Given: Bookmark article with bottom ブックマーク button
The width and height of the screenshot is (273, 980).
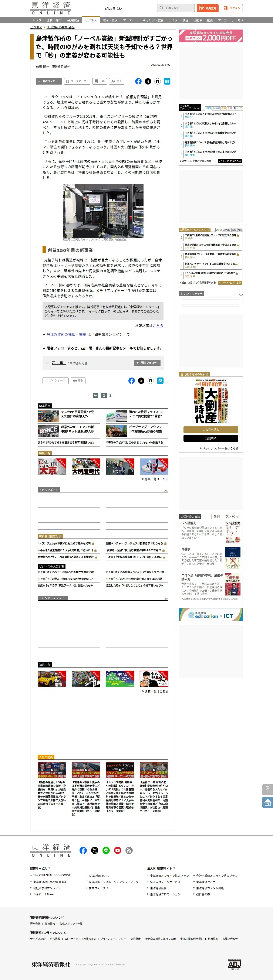Looking at the screenshot, I should click(x=55, y=380).
